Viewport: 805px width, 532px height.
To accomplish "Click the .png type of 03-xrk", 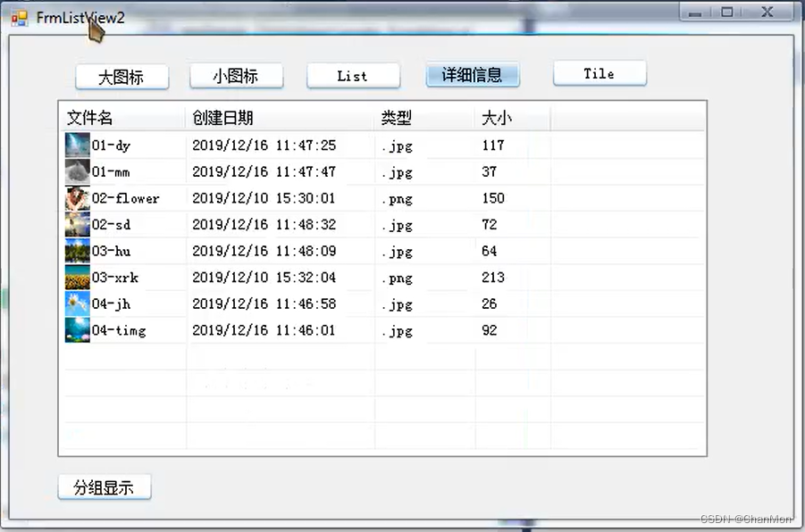I will tap(398, 278).
